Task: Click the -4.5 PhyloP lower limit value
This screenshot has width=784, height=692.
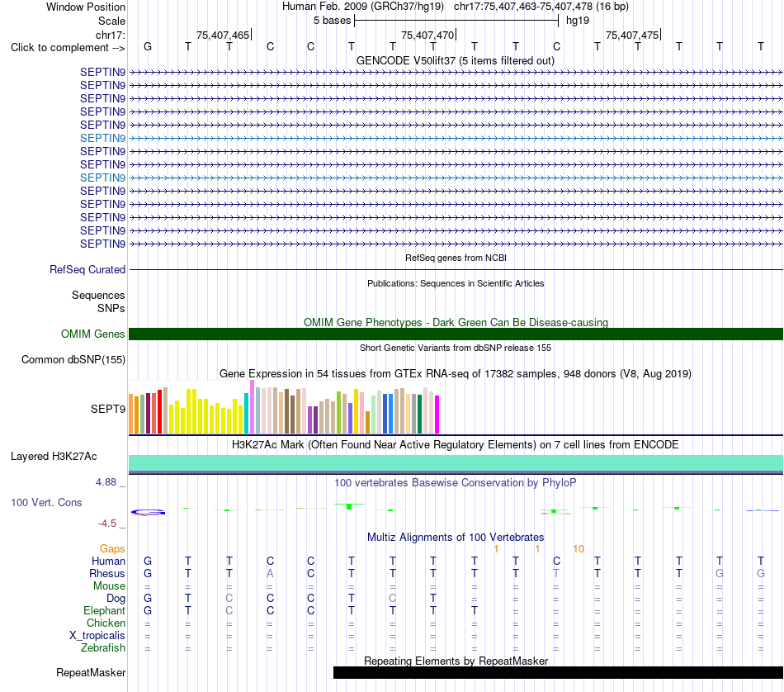Action: (107, 524)
